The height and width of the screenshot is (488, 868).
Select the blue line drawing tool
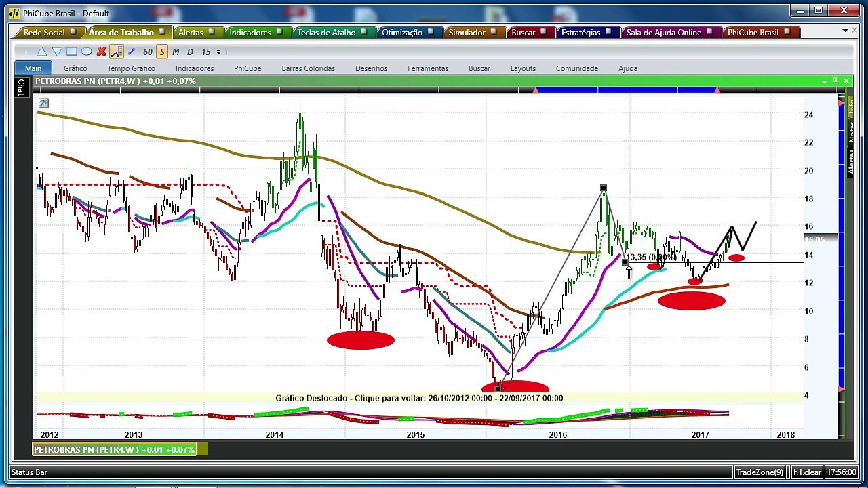point(132,52)
